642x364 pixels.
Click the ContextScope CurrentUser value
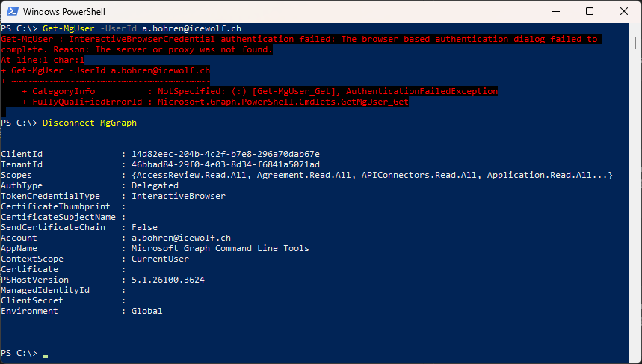160,259
